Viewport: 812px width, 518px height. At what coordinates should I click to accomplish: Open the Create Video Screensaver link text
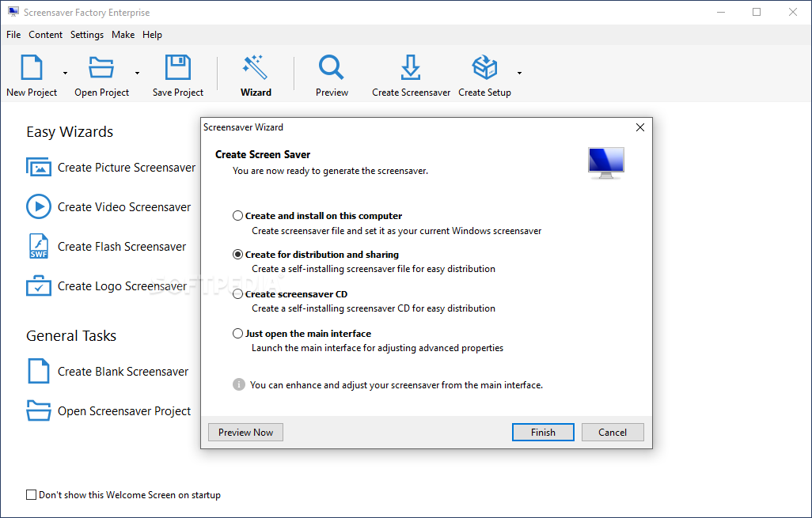click(124, 207)
